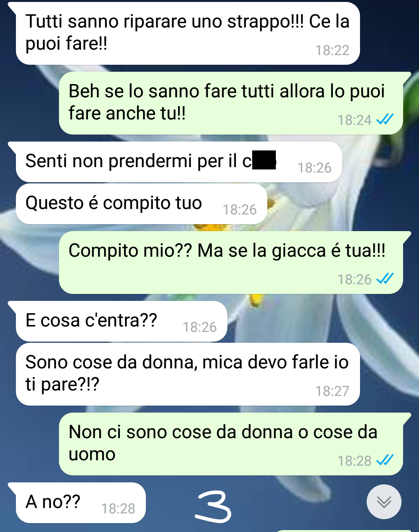Click the 18:26 timestamp beside 'Questo é compito tuo'
This screenshot has width=419, height=532.
[239, 210]
